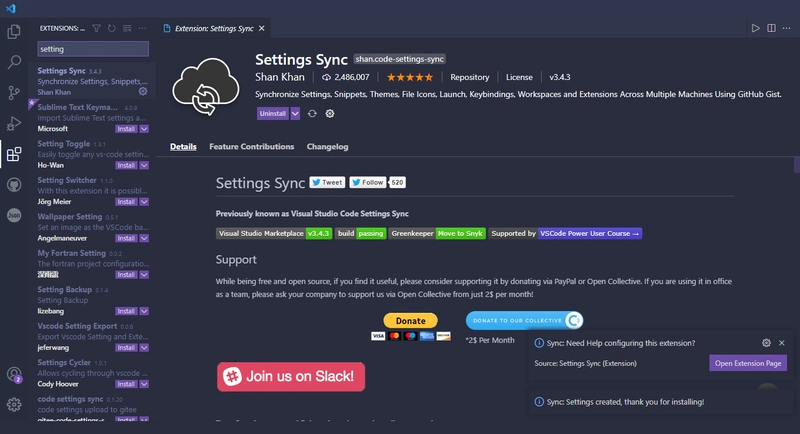This screenshot has height=434, width=800.
Task: Run using the play icon in editor toolbar
Action: pos(756,28)
